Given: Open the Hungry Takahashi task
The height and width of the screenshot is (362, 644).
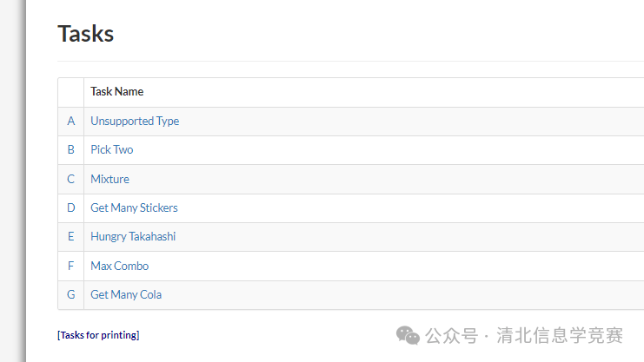Looking at the screenshot, I should click(x=133, y=236).
